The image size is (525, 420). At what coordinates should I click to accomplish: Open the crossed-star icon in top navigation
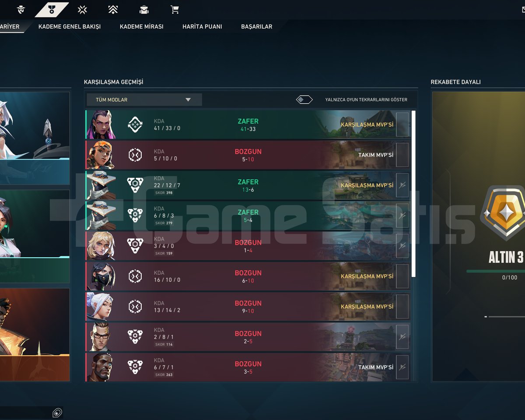coord(82,9)
